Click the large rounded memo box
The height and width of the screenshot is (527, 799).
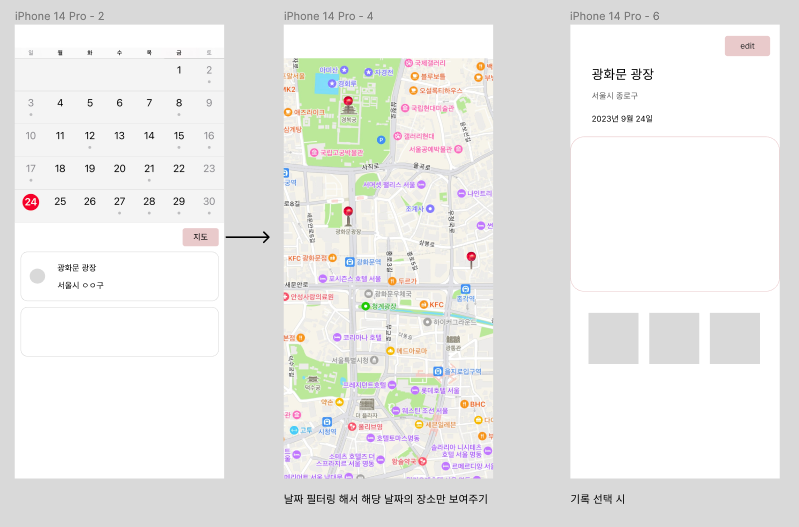pos(675,214)
